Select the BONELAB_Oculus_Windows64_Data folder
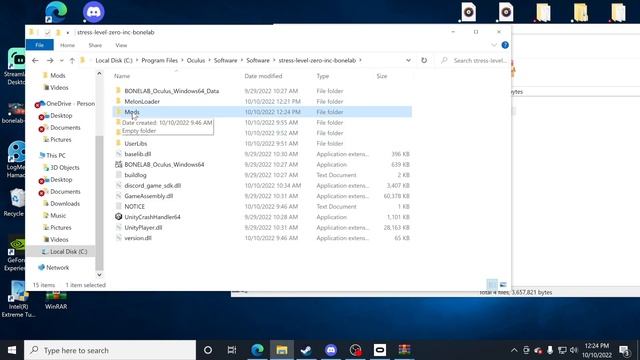The image size is (640, 360). tap(172, 91)
